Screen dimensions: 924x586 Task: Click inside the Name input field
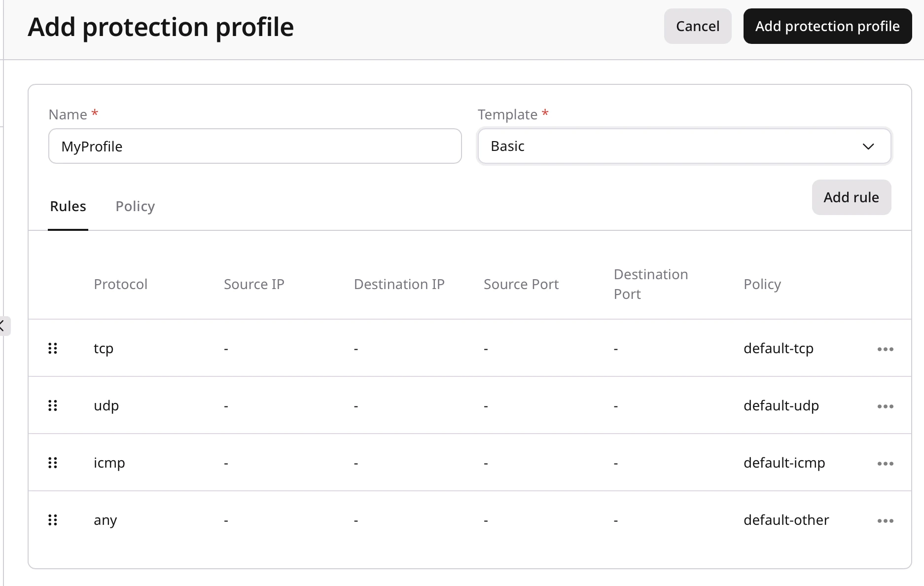pos(254,146)
